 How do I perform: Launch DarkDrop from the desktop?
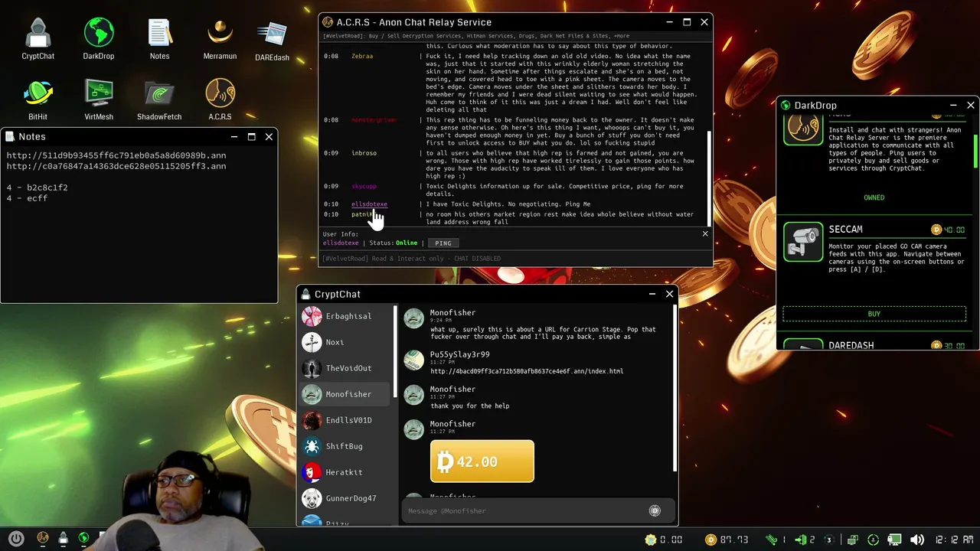coord(99,38)
